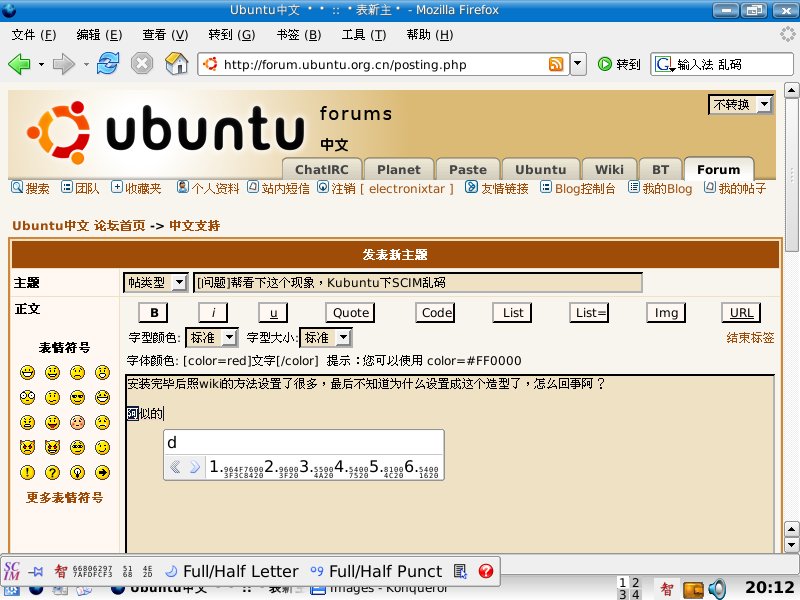Click the SCIM logo on the input toolbar
The image size is (800, 600).
click(x=12, y=571)
